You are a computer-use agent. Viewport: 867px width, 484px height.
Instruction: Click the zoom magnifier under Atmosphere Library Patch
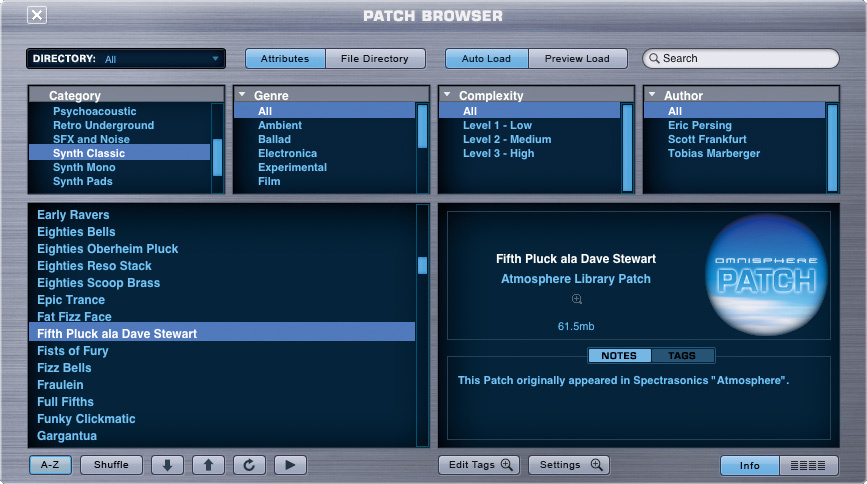[x=577, y=299]
